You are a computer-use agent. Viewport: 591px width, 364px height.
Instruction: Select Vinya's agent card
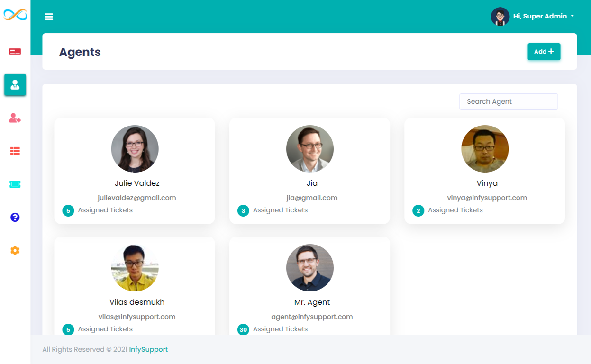484,171
